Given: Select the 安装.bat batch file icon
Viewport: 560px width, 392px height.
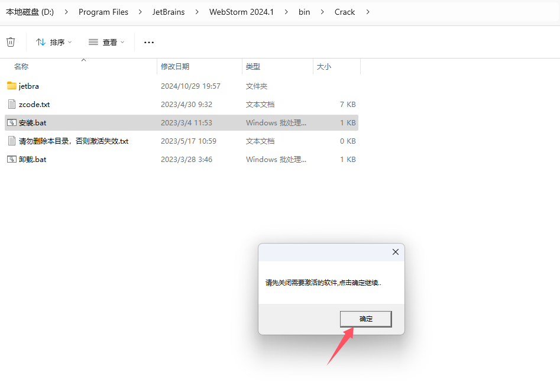Looking at the screenshot, I should pos(12,122).
